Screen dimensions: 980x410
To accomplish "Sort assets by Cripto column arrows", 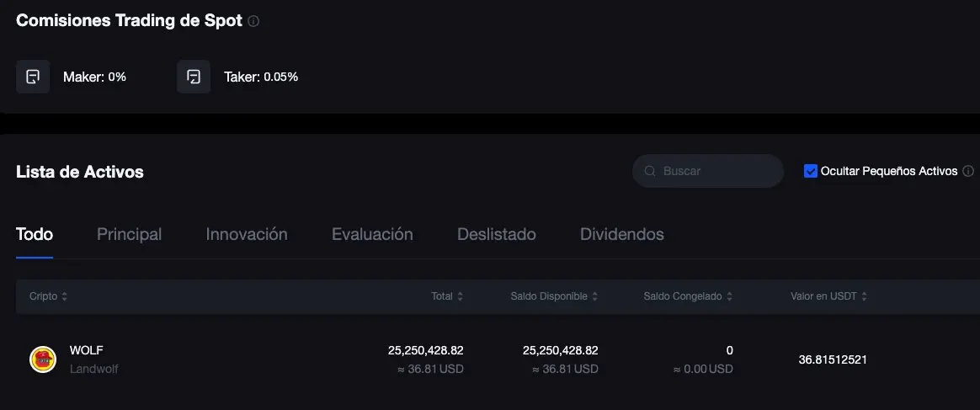I will tap(64, 297).
